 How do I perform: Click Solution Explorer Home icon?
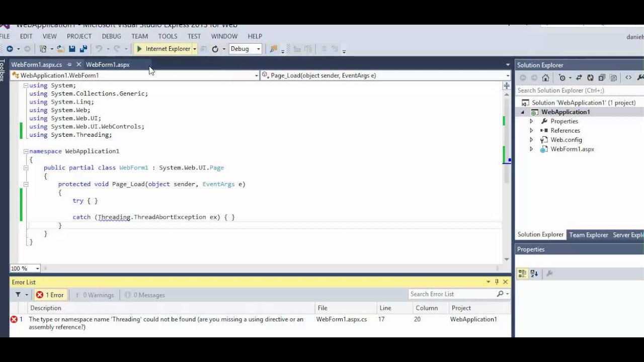point(545,77)
